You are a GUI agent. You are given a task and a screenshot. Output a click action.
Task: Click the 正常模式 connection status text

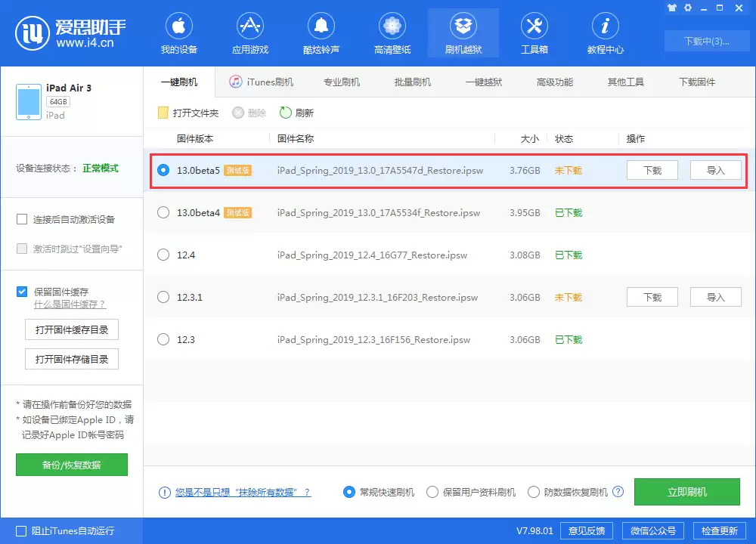(101, 168)
